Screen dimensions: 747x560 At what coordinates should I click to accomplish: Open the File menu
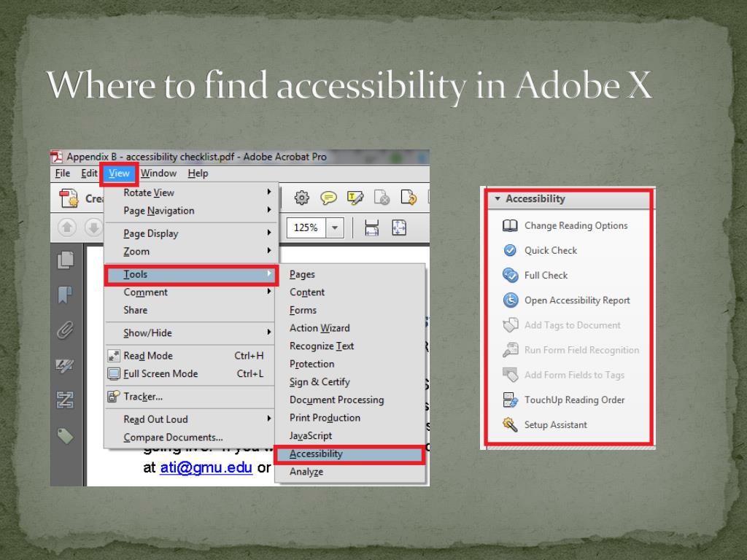point(63,174)
